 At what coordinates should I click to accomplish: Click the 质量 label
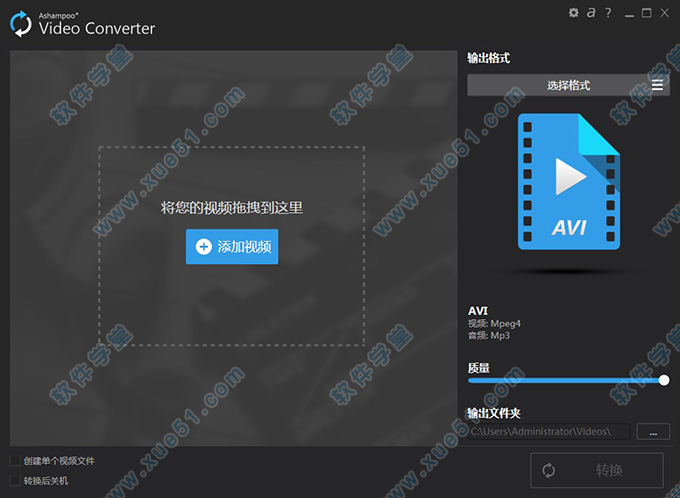click(x=478, y=368)
